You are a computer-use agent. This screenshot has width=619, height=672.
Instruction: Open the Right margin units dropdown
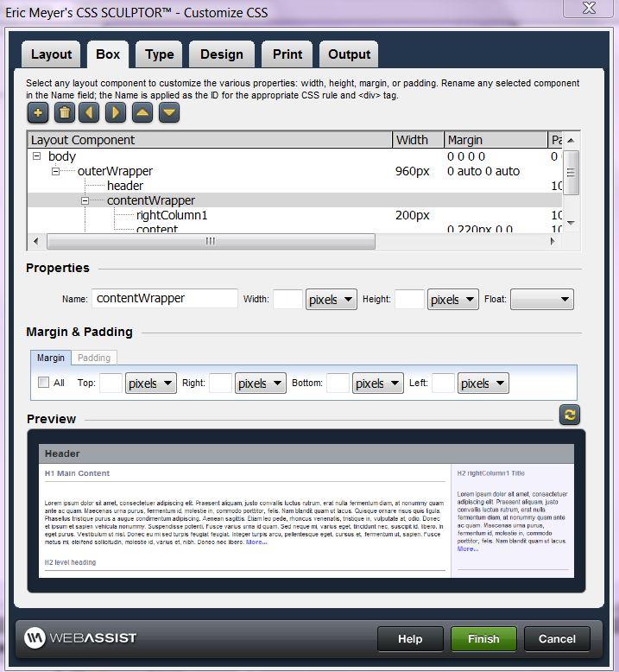pyautogui.click(x=261, y=384)
